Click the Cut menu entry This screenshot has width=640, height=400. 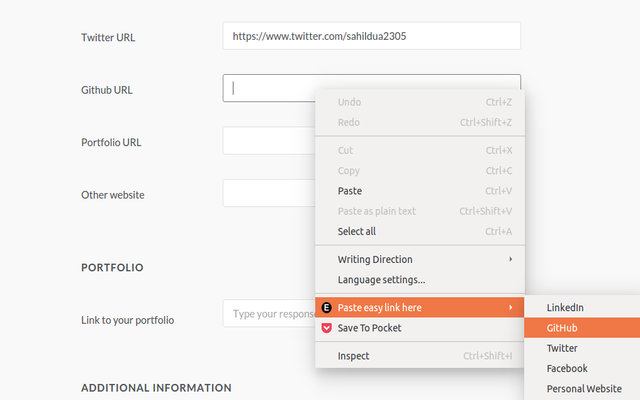pyautogui.click(x=420, y=150)
